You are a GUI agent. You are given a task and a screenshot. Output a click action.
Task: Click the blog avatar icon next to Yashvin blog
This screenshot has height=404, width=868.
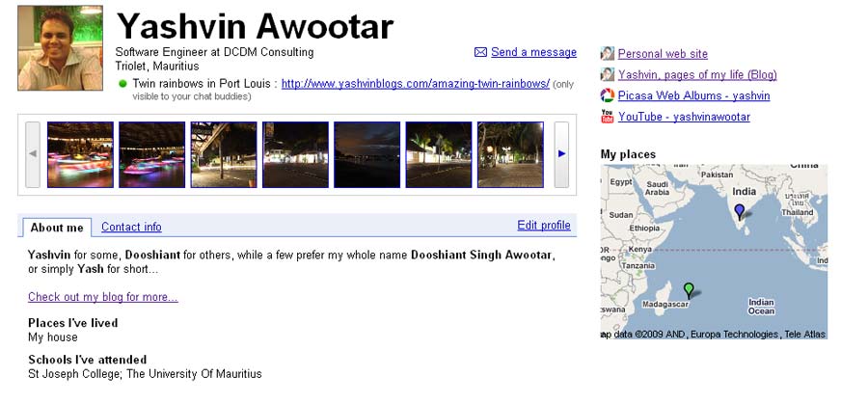[x=608, y=74]
